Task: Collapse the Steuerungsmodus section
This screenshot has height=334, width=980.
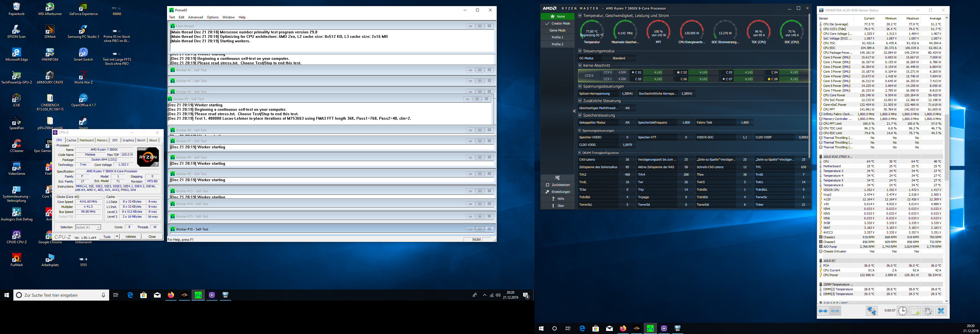Action: pos(580,51)
